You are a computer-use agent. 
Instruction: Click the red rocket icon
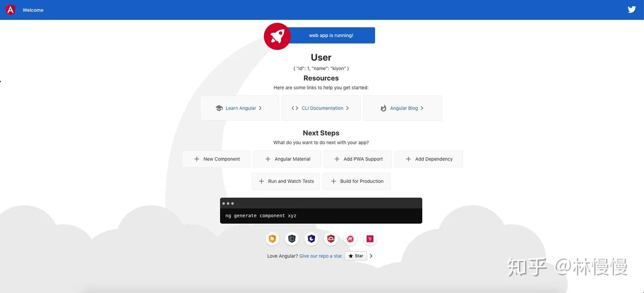[277, 36]
